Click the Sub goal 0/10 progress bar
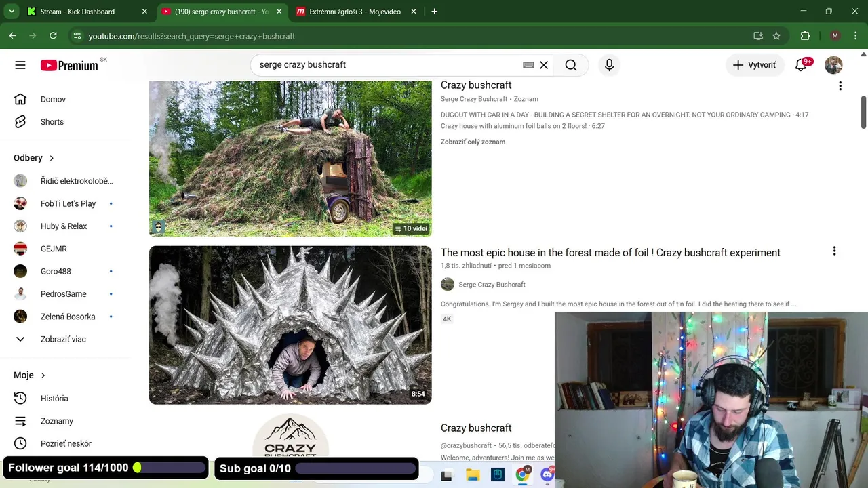Screen dimensions: 868x488 click(x=355, y=468)
